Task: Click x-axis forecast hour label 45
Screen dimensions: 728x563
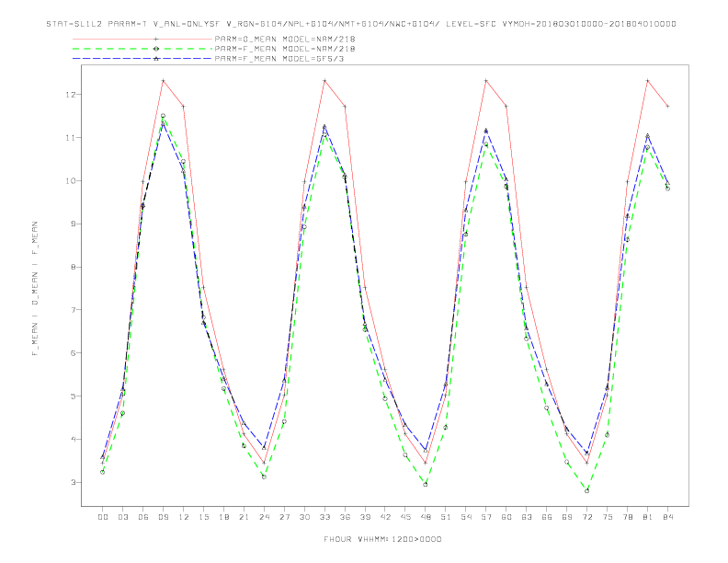Action: [x=405, y=517]
